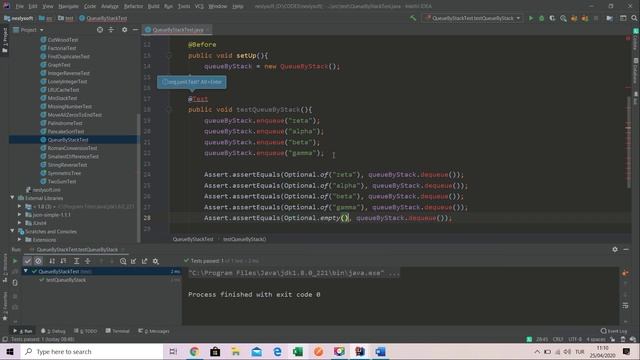Open test runner settings gear
Screen dimensions: 640x360
point(156,261)
